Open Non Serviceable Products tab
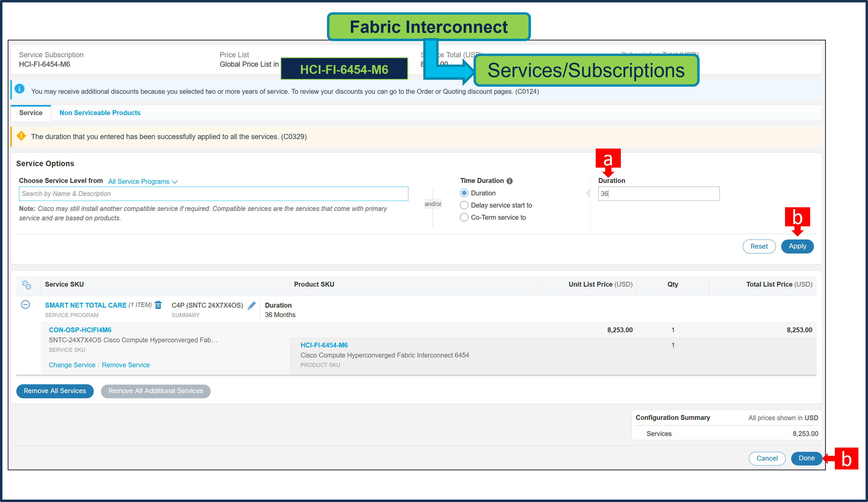 (x=100, y=113)
